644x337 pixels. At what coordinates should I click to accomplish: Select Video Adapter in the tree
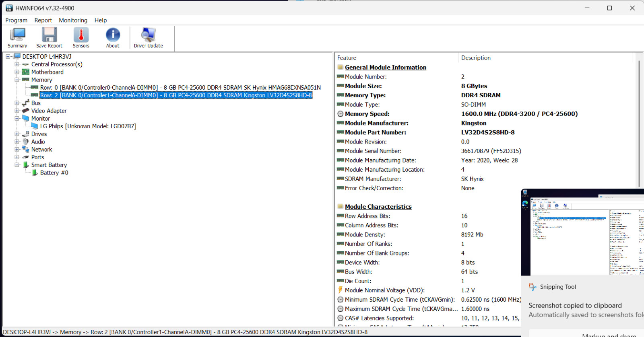49,111
